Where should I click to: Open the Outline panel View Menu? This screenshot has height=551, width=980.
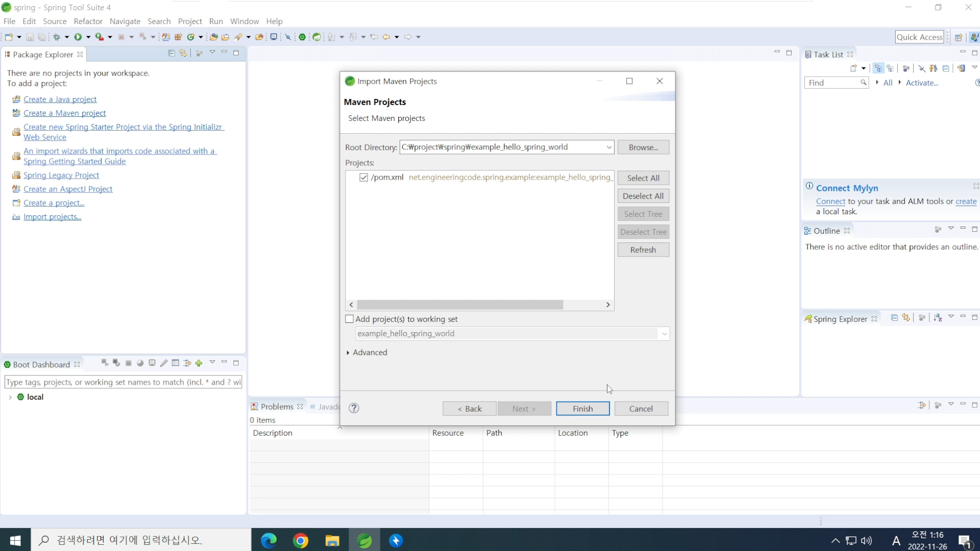click(x=951, y=229)
